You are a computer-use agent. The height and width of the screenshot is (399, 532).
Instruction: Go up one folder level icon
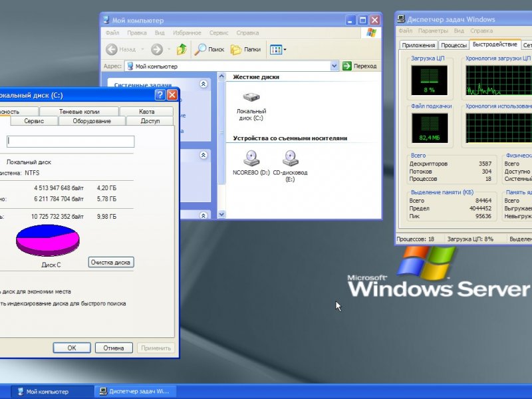tap(182, 49)
